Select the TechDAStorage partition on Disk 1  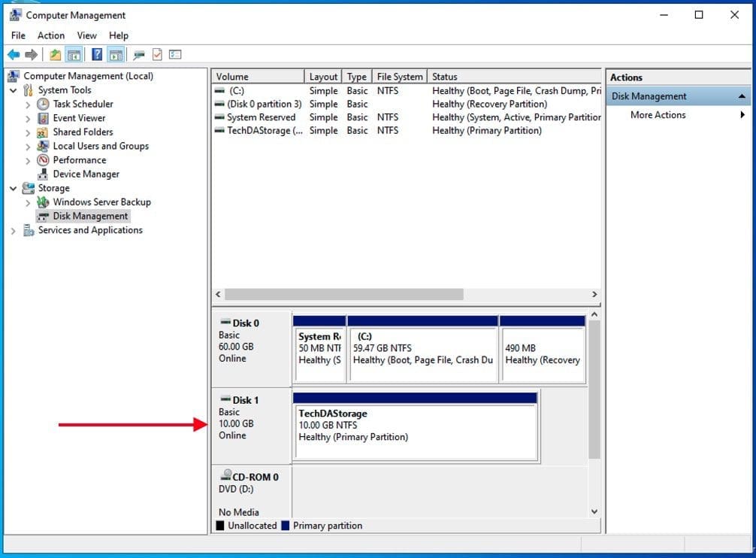tap(416, 430)
